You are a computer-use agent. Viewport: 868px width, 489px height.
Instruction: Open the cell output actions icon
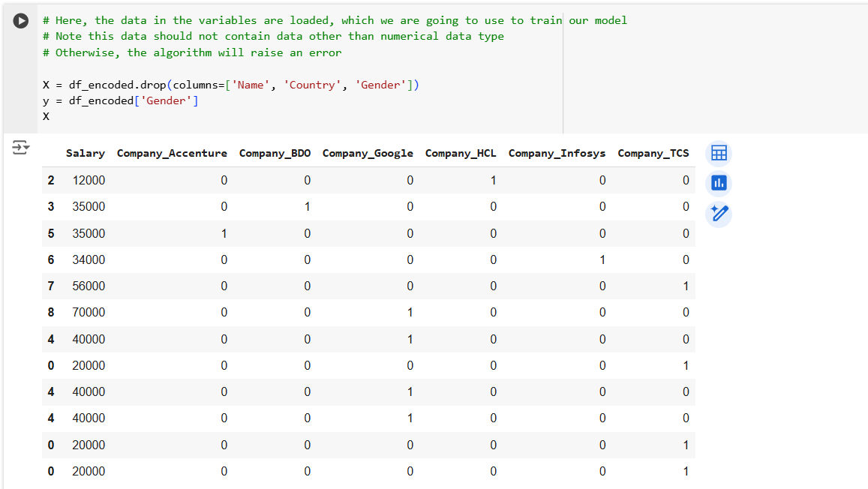pyautogui.click(x=20, y=148)
